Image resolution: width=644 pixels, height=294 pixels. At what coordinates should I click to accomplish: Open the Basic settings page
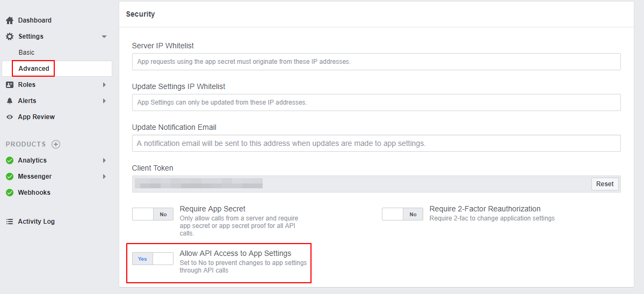coord(26,53)
